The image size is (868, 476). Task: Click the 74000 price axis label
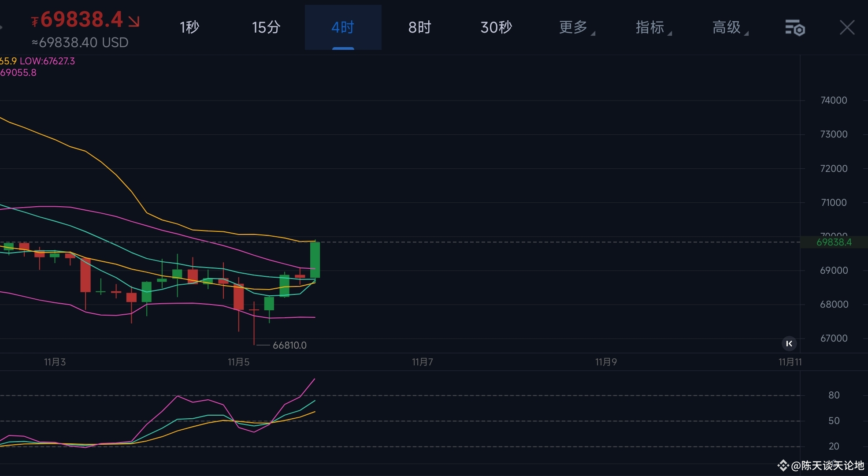(x=834, y=100)
